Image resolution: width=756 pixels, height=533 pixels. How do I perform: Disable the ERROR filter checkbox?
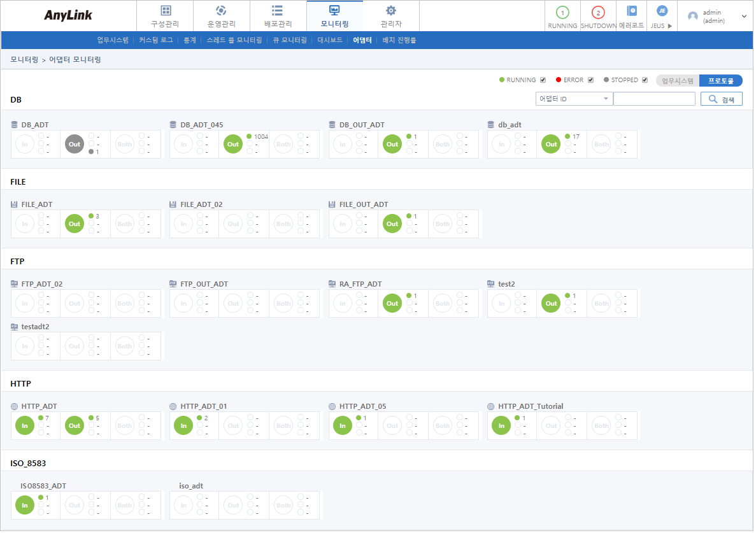point(590,80)
